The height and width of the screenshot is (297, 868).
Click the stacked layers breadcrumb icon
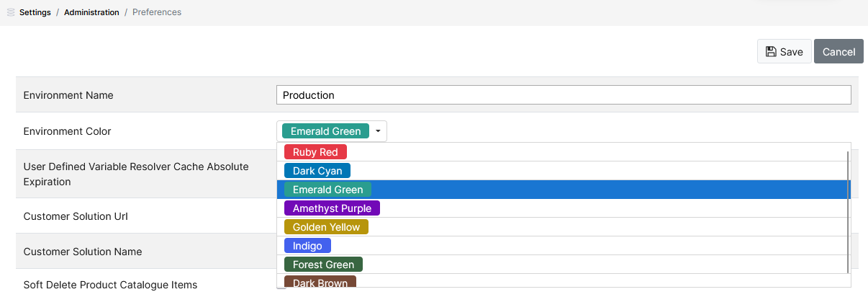[x=10, y=12]
